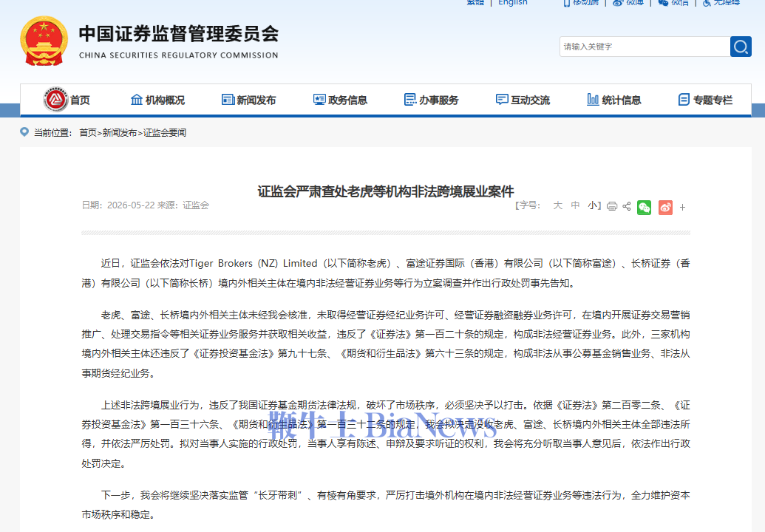
Task: Switch to Traditional Chinese 繁體 version
Action: [475, 2]
